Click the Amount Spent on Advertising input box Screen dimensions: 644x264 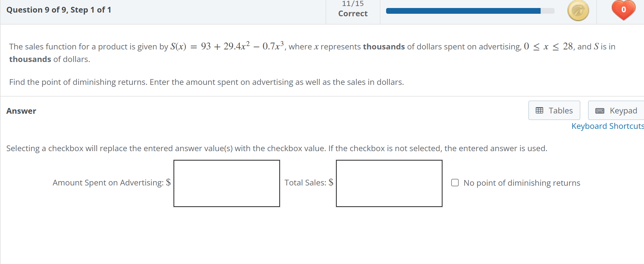pos(226,183)
